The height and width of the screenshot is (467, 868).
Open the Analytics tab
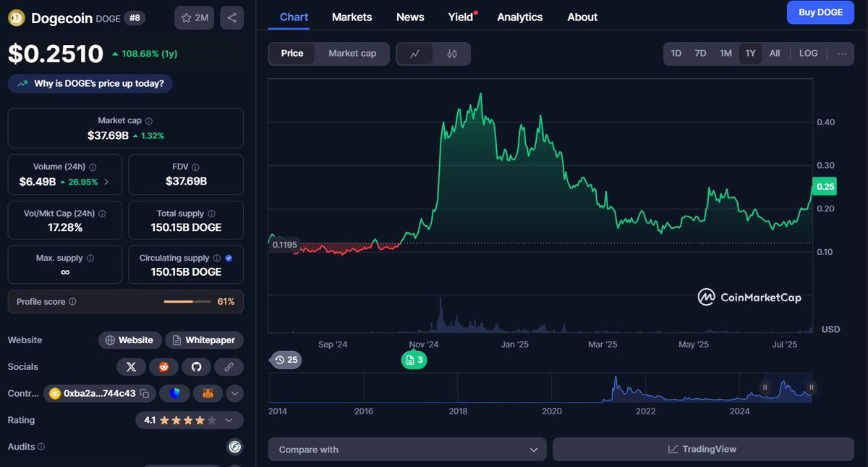(519, 17)
